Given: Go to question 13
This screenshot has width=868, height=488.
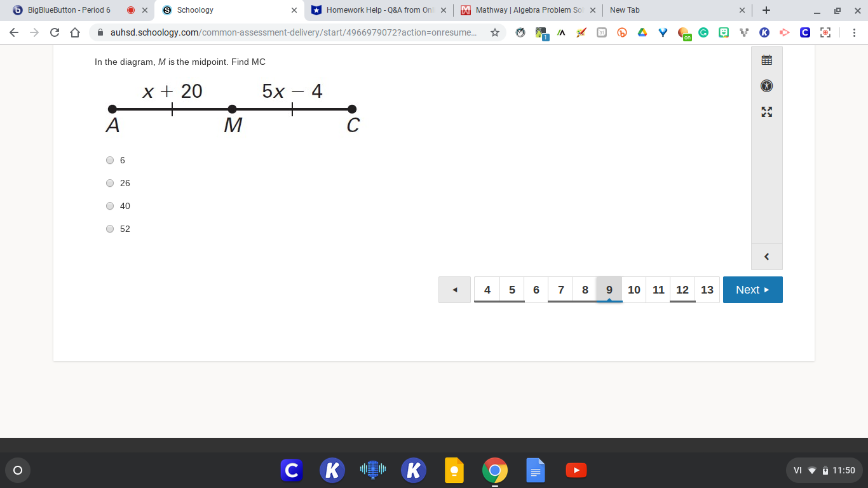Looking at the screenshot, I should [x=707, y=289].
